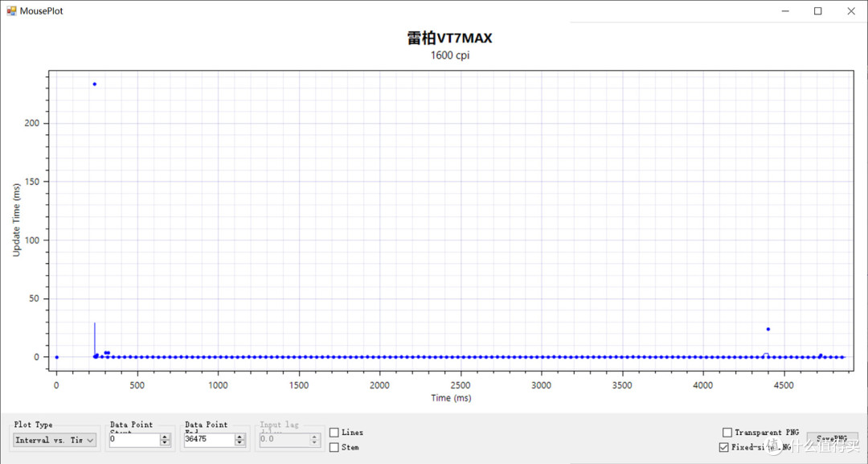This screenshot has height=464, width=868.
Task: Close the MousePlot window
Action: click(851, 11)
